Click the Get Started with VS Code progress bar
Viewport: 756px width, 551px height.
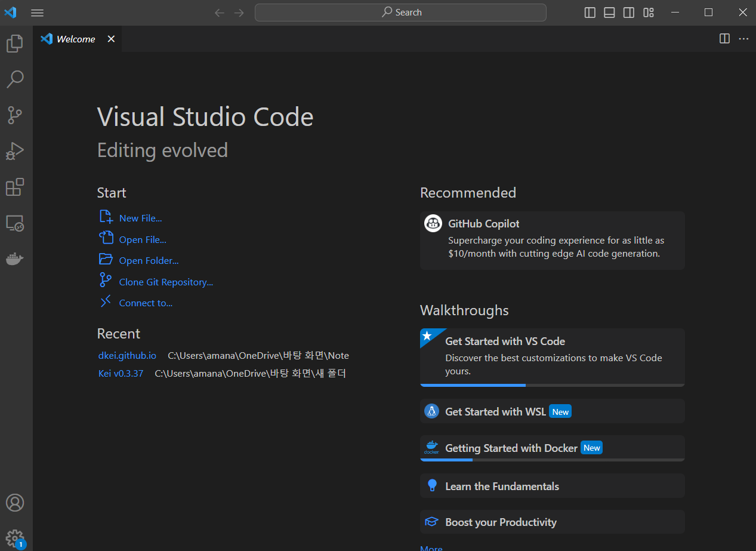[553, 385]
